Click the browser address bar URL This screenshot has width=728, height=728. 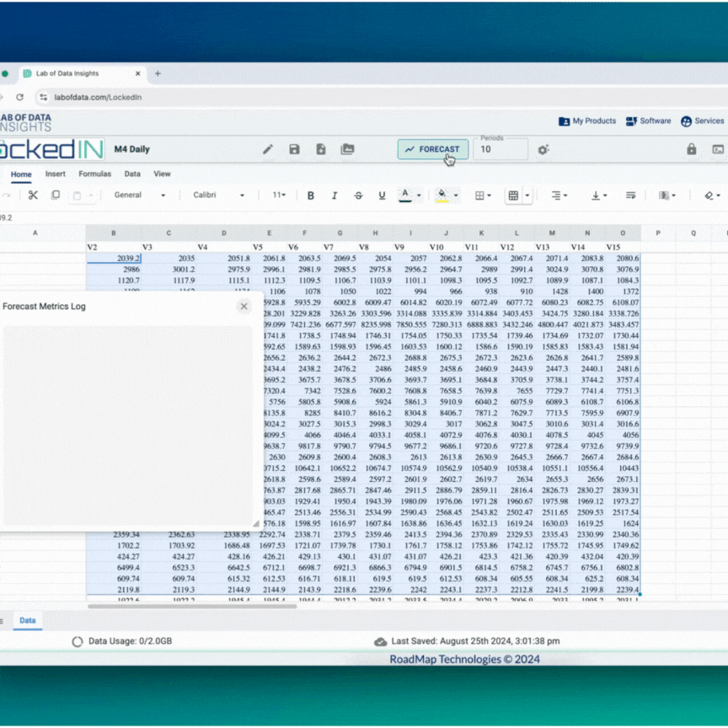point(98,97)
